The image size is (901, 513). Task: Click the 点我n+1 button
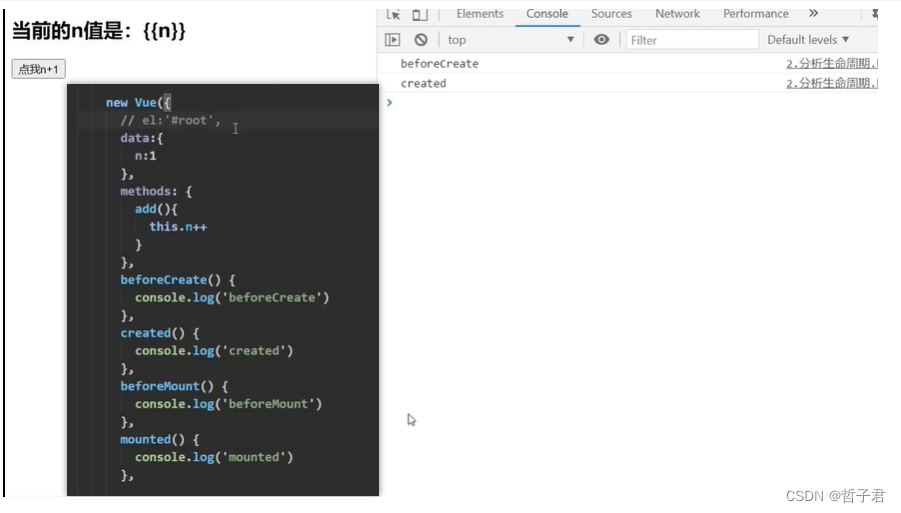coord(38,69)
